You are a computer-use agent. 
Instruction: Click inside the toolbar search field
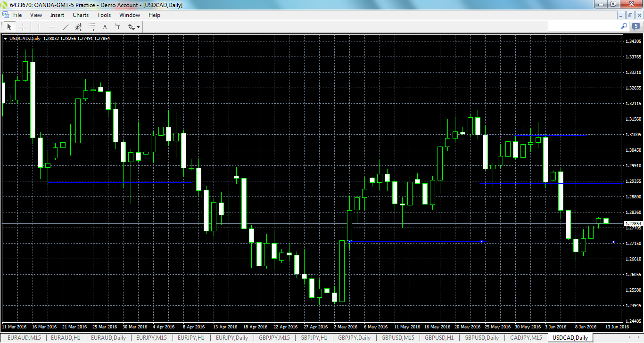point(585,26)
